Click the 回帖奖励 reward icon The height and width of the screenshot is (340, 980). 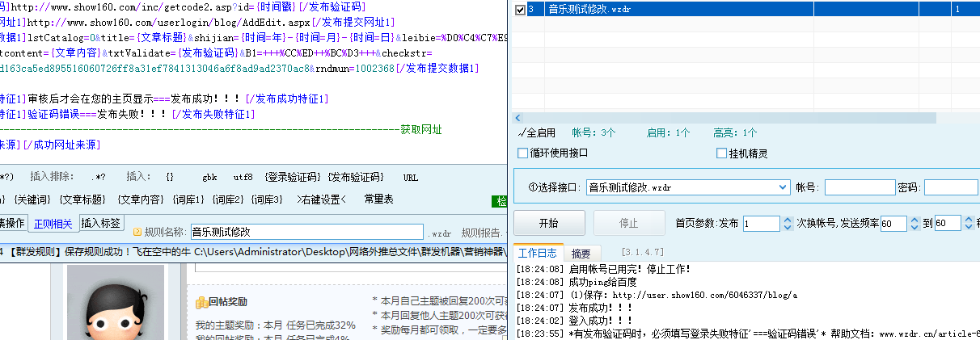201,302
